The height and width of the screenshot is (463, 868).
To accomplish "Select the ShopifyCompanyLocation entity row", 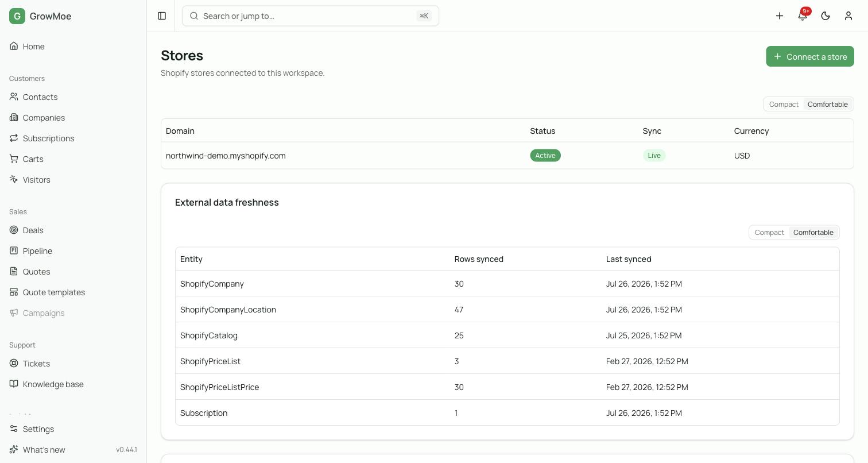I will click(507, 310).
